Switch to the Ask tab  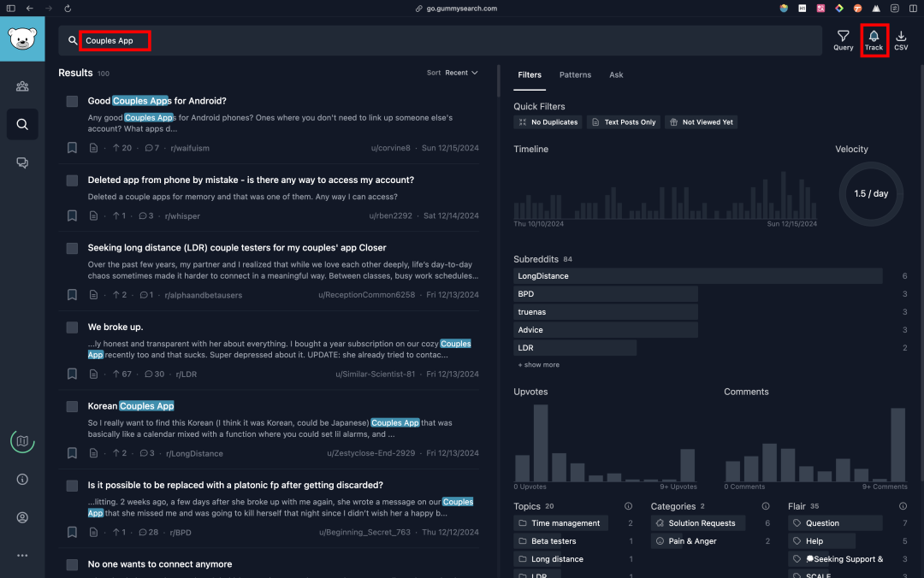pyautogui.click(x=616, y=75)
